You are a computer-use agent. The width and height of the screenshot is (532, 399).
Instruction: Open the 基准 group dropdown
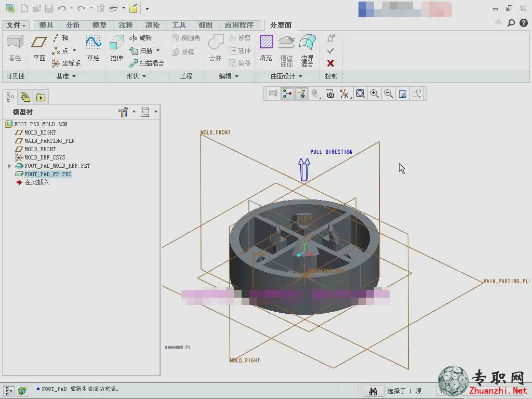[x=66, y=76]
